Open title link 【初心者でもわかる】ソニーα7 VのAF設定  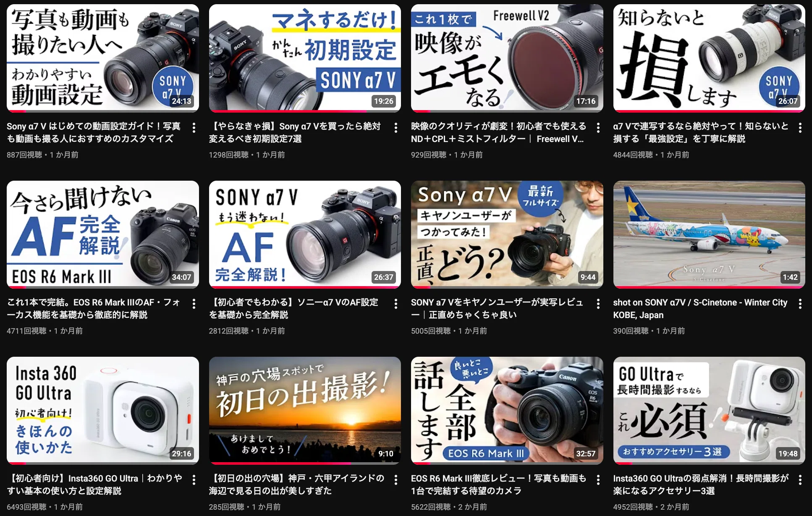point(293,308)
